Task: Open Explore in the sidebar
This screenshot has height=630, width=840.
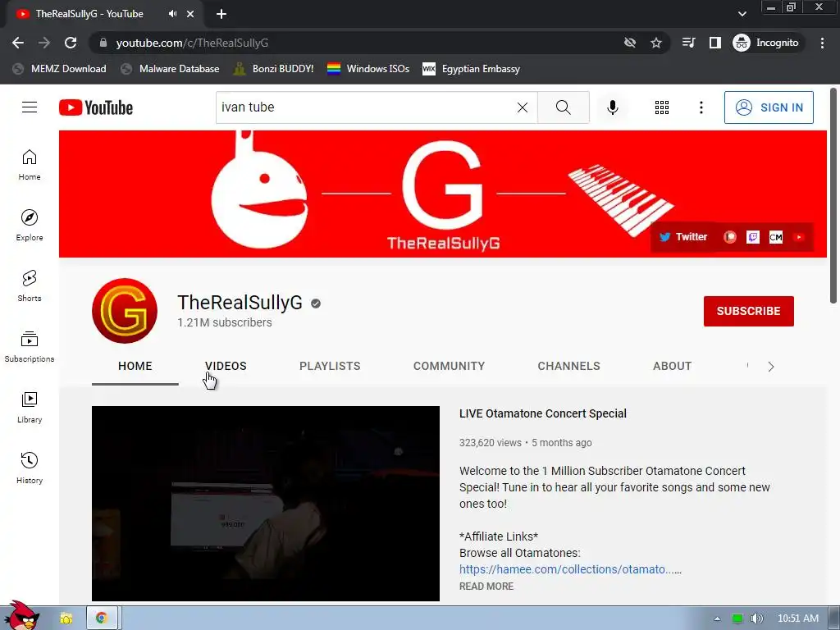Action: coord(30,225)
